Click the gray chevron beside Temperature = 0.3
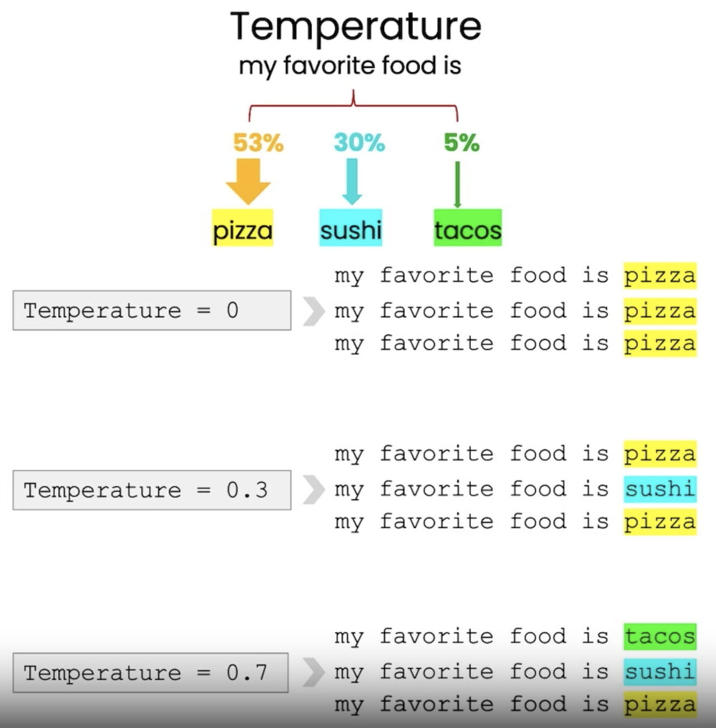The width and height of the screenshot is (716, 728). 314,490
